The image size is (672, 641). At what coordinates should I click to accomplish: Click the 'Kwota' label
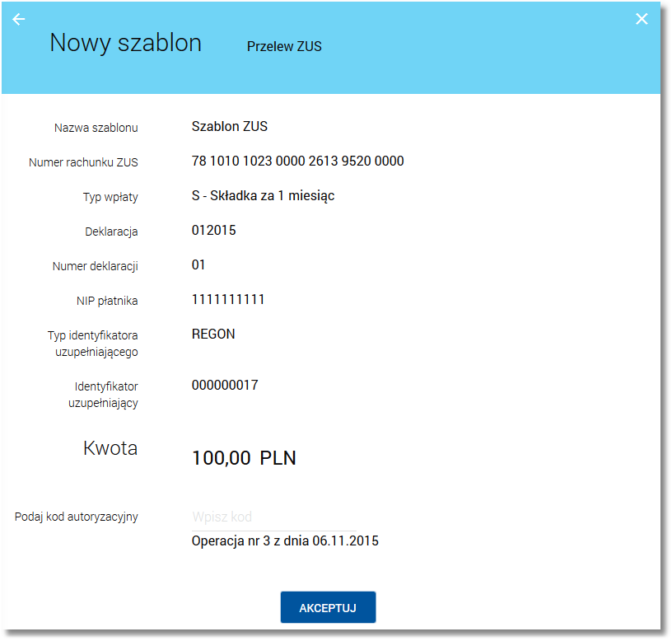pyautogui.click(x=110, y=448)
